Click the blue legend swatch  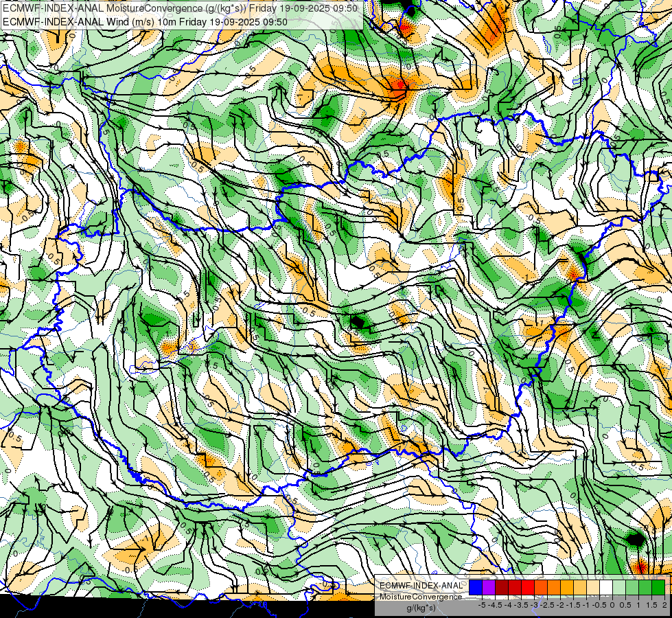click(476, 587)
